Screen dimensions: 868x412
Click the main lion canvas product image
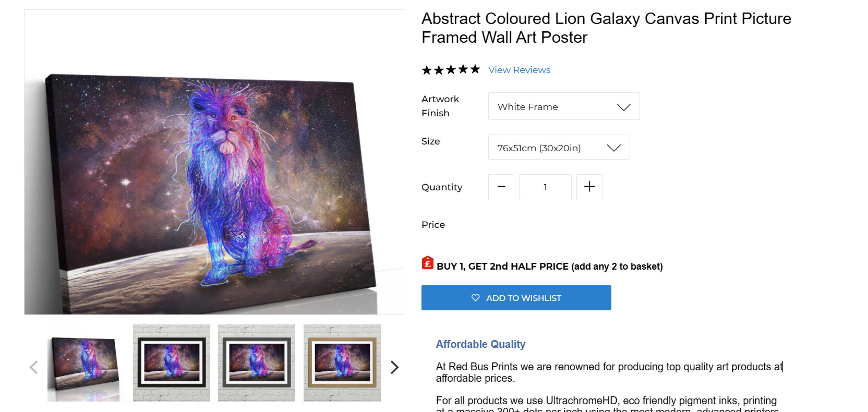214,177
